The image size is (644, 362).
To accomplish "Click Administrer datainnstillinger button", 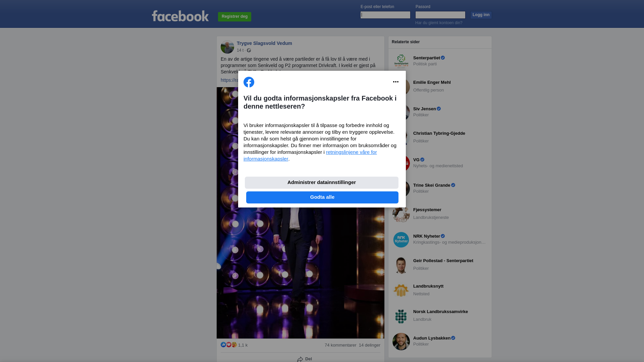I will click(x=322, y=183).
